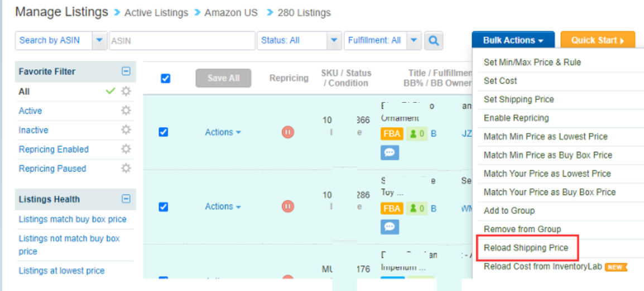This screenshot has height=291, width=644.
Task: Open chat bubble icon in first listing
Action: coord(390,152)
